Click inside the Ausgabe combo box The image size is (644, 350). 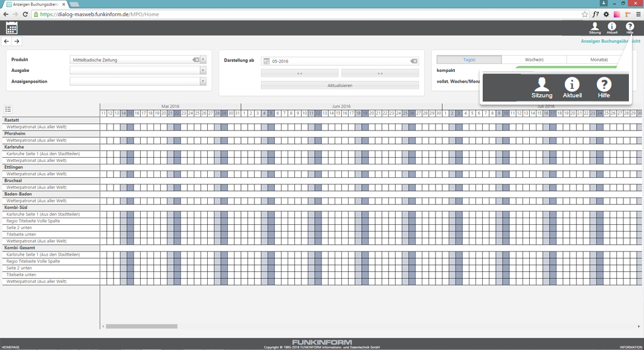[x=135, y=71]
